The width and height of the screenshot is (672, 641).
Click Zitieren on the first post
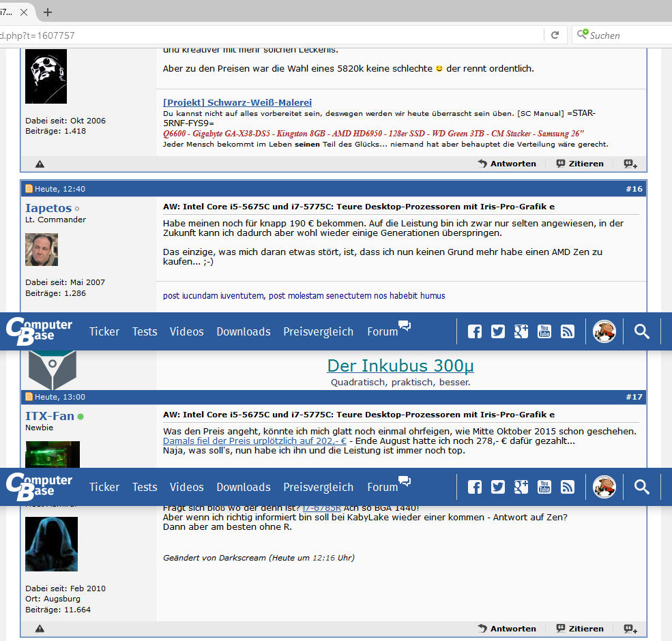click(580, 163)
